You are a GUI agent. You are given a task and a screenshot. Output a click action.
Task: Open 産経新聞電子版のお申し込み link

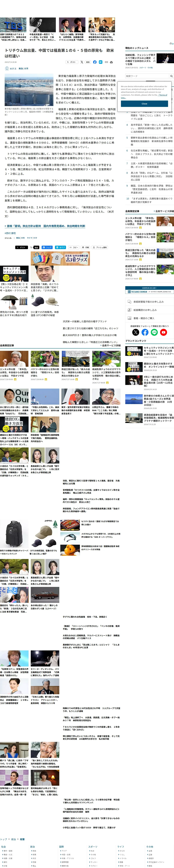tap(149, 302)
